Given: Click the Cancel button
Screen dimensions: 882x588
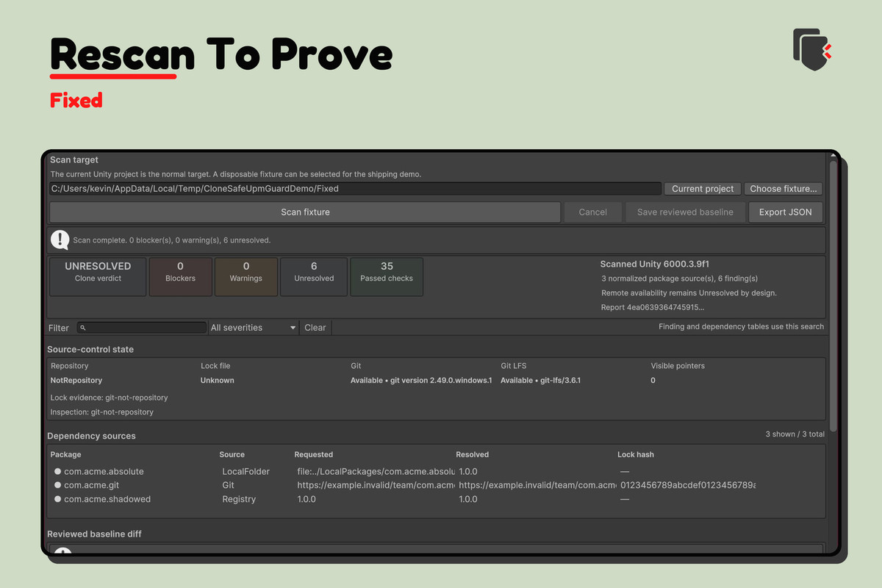Looking at the screenshot, I should (593, 212).
